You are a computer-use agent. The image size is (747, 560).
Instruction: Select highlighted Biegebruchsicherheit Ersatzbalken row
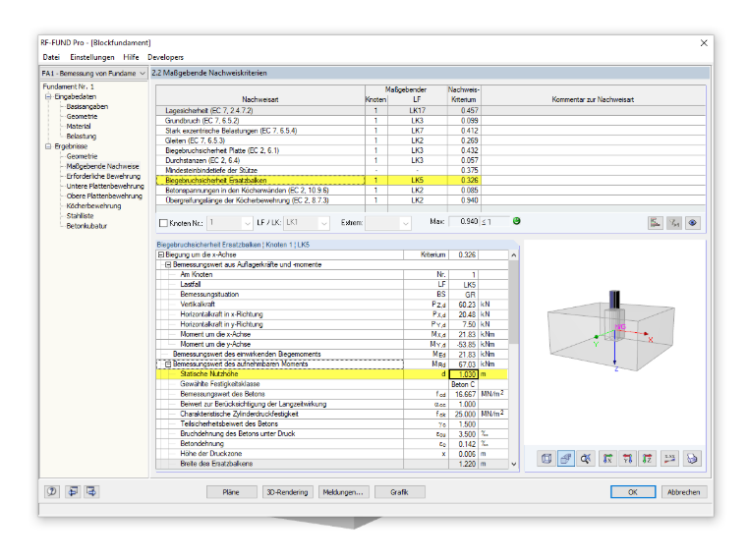pyautogui.click(x=431, y=181)
